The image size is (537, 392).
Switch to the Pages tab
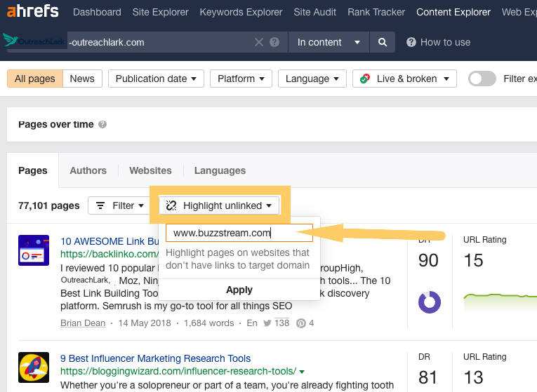(x=33, y=170)
